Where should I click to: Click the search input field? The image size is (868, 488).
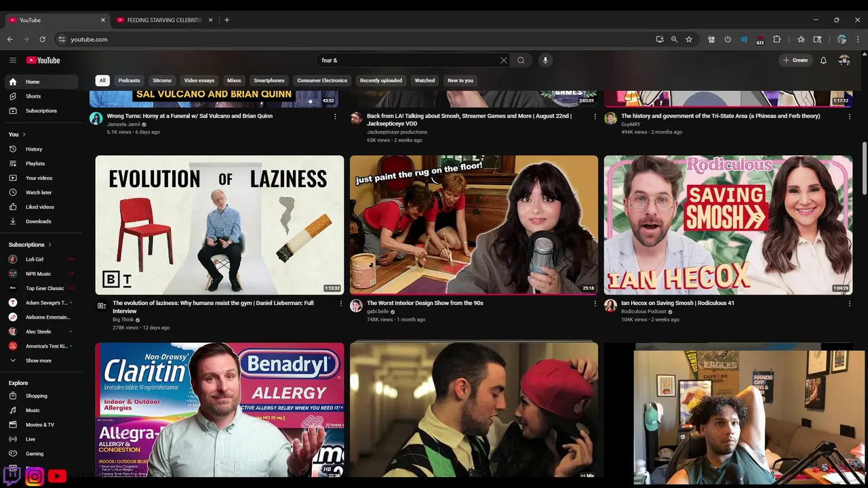[408, 60]
